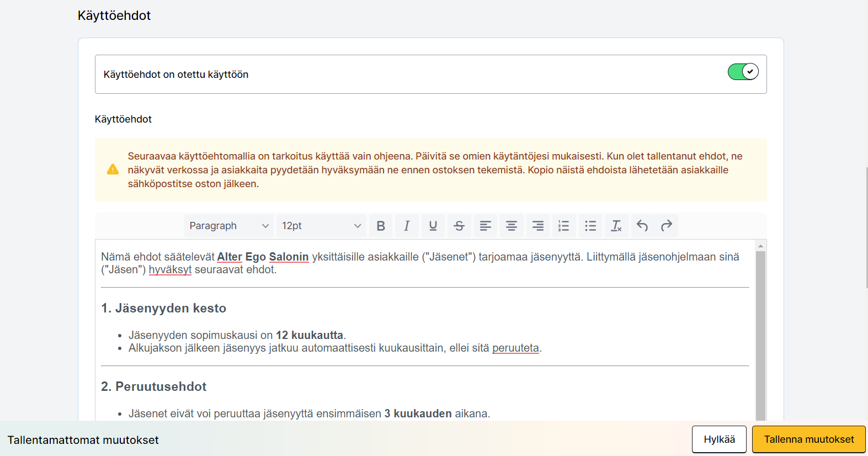Center align the text
868x456 pixels.
click(x=512, y=226)
